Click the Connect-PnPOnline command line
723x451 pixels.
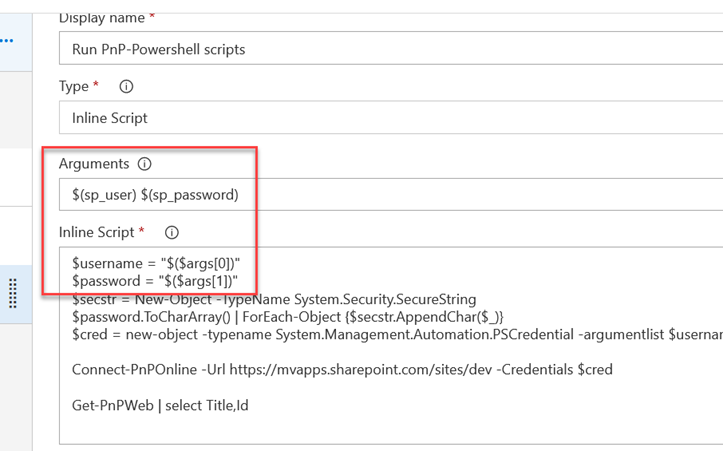click(x=341, y=370)
